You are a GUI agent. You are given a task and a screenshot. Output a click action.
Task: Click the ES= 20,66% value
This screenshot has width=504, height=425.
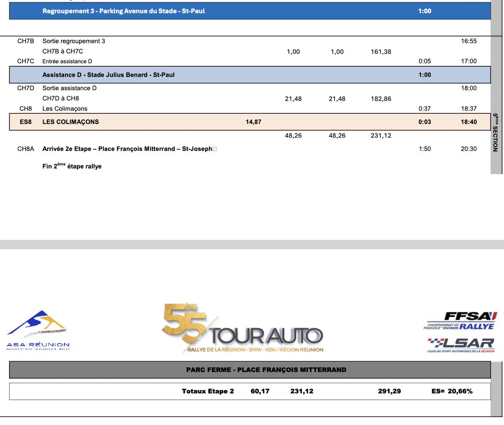click(452, 391)
